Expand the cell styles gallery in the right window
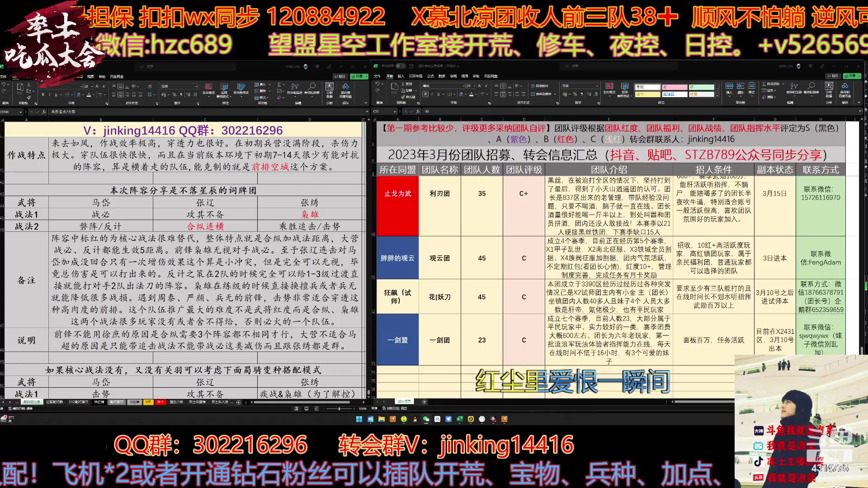 click(x=717, y=95)
